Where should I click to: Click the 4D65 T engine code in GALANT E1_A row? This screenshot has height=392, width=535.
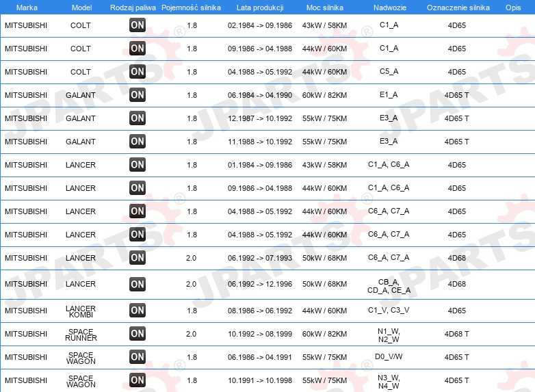coord(456,95)
